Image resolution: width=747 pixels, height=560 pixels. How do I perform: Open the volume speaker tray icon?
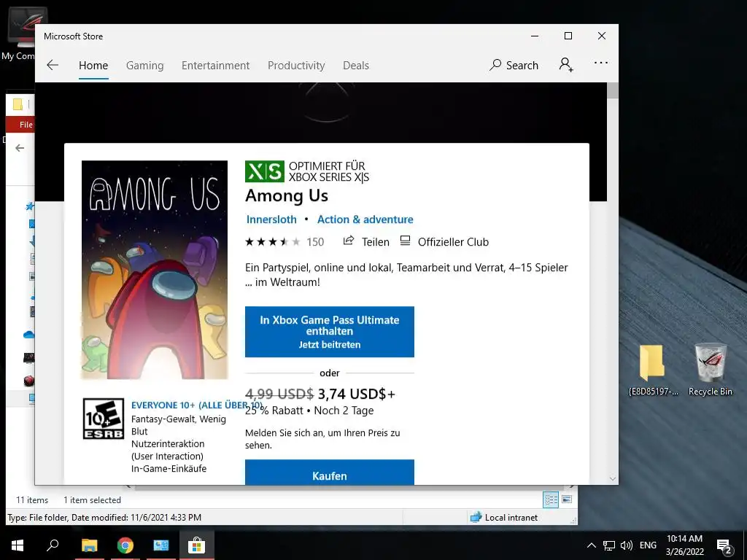[x=627, y=545]
